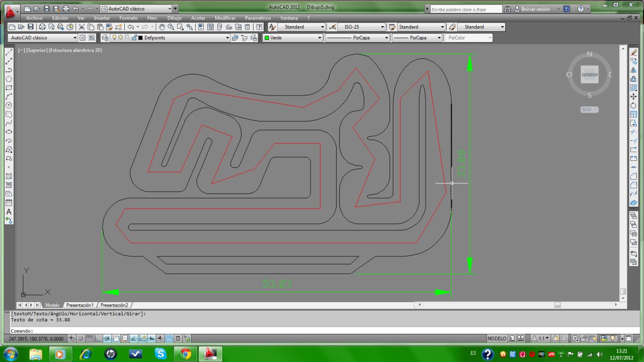
Task: Select the Multiline Text 'A' tool
Action: 9,212
